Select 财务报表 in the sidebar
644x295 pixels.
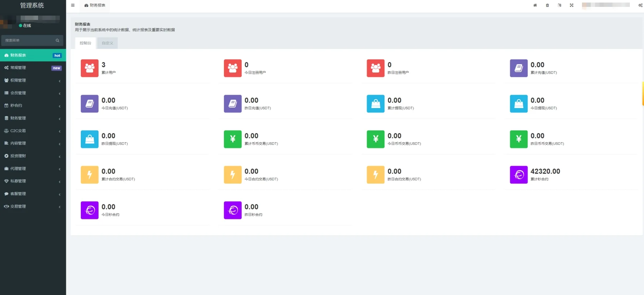[33, 55]
